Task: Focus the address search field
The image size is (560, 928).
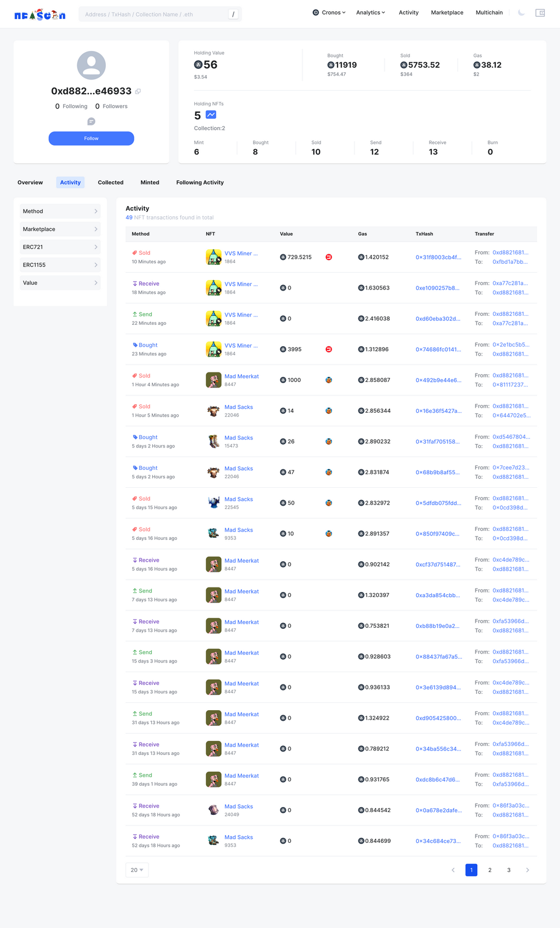Action: pos(154,15)
